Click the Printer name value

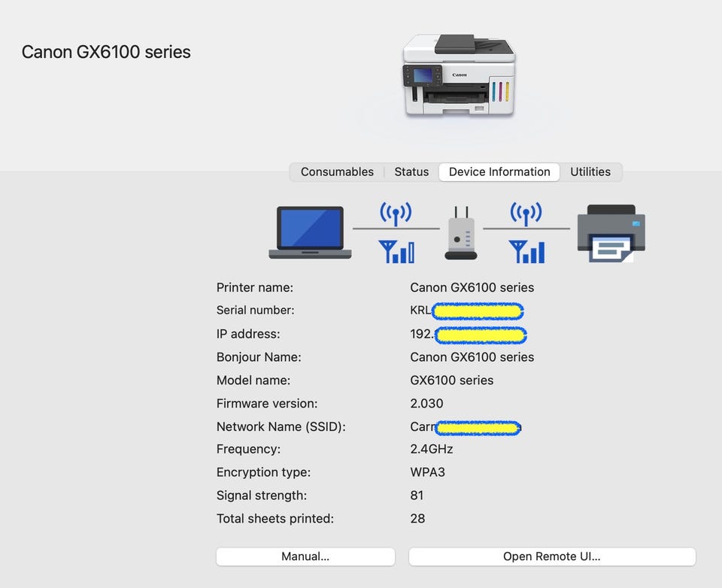(472, 287)
